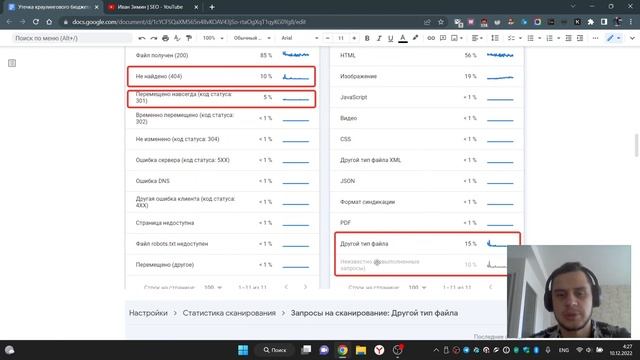Screen dimensions: 640x360
Task: Open the Windows Start menu
Action: (243, 350)
